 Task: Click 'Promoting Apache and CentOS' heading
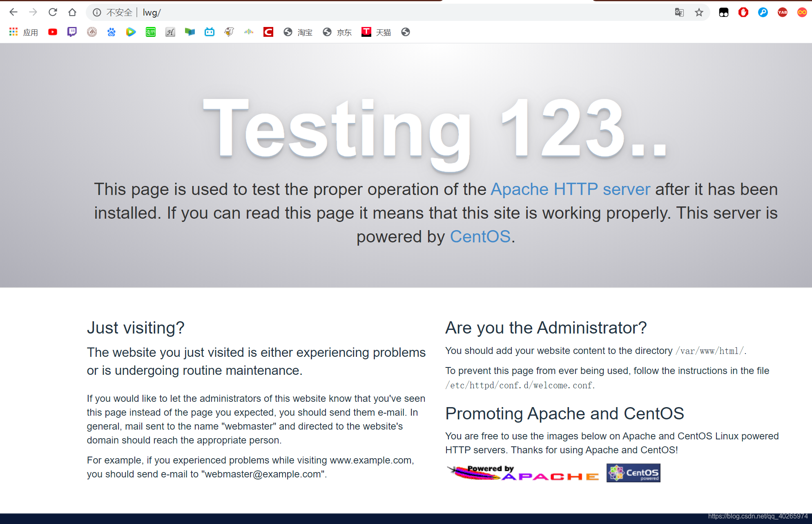pyautogui.click(x=564, y=414)
